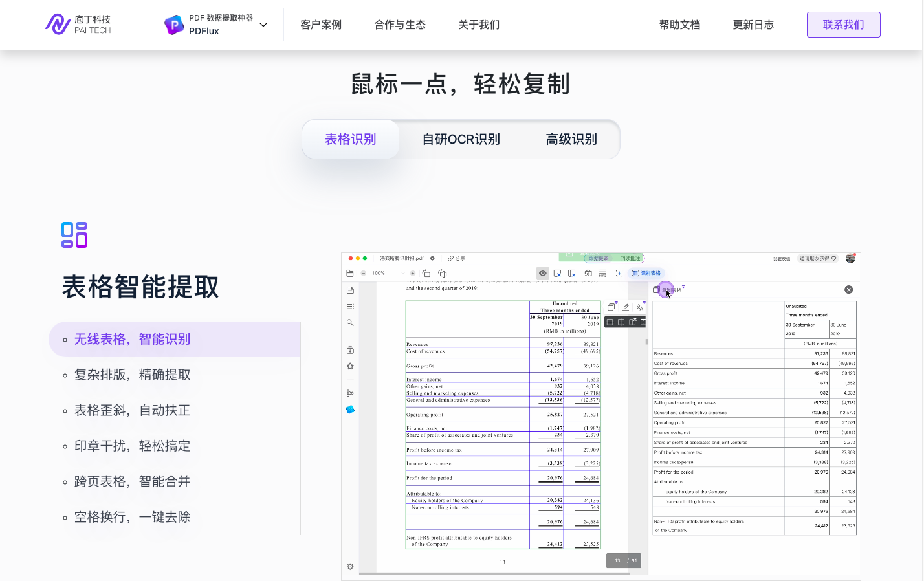This screenshot has width=924, height=581.
Task: Click the purple PDFlux product icon
Action: [x=174, y=25]
